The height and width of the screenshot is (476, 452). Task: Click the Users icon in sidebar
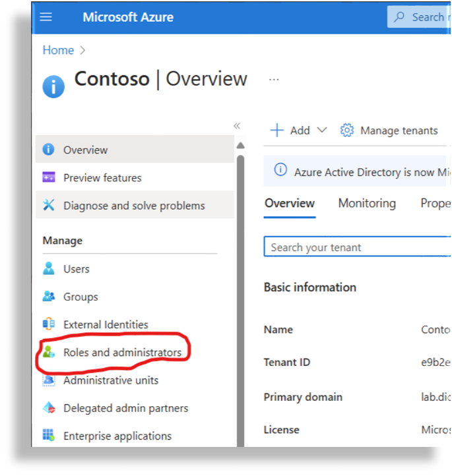[x=48, y=269]
